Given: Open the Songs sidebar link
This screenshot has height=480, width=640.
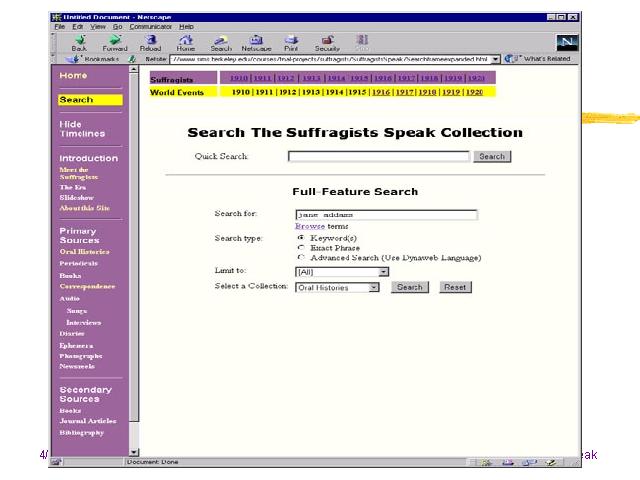Looking at the screenshot, I should (77, 311).
